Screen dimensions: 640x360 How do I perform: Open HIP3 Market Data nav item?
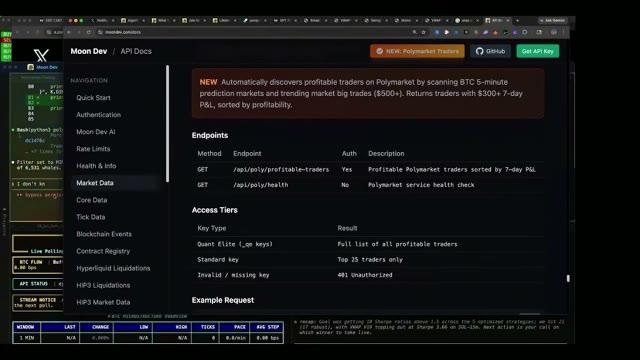103,302
